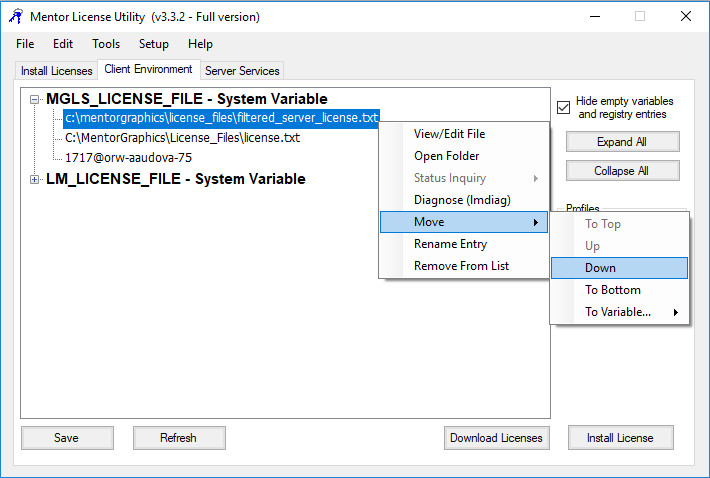Open the Edit menu
Screen dimensions: 710x478
pyautogui.click(x=62, y=44)
